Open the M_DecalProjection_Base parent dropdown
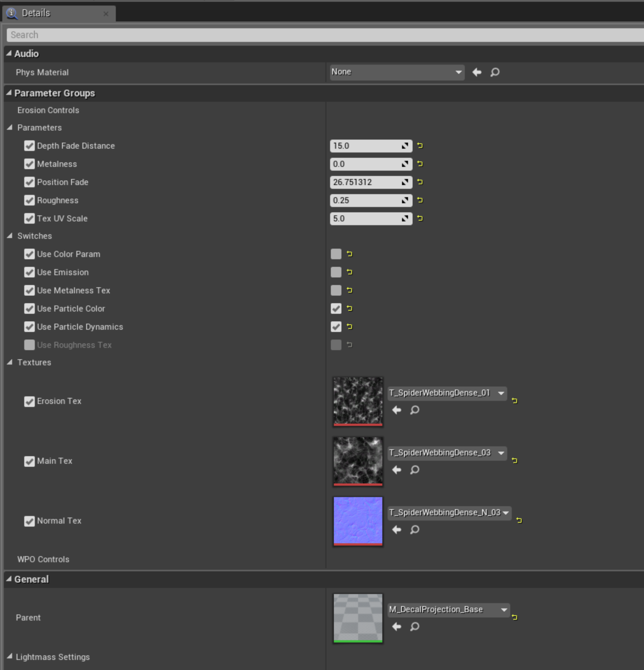The height and width of the screenshot is (670, 644). tap(448, 609)
